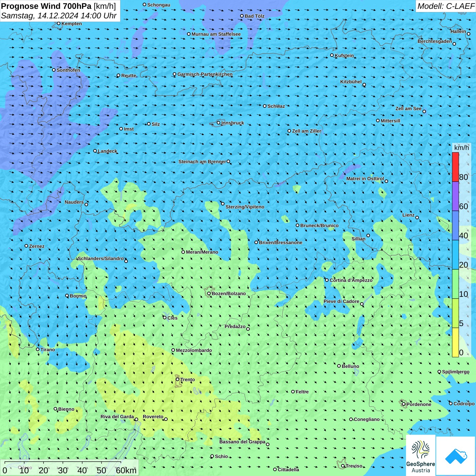Click the yellow 0-5 km/h legend swatch
Image resolution: width=476 pixels, height=476 pixels.
pos(455,342)
